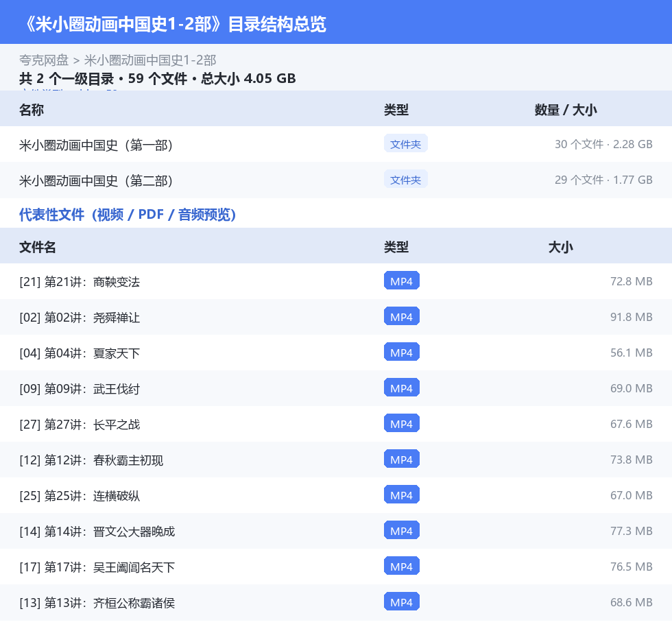The height and width of the screenshot is (642, 672).
Task: Select the 56.1 MB size value
Action: 632,353
